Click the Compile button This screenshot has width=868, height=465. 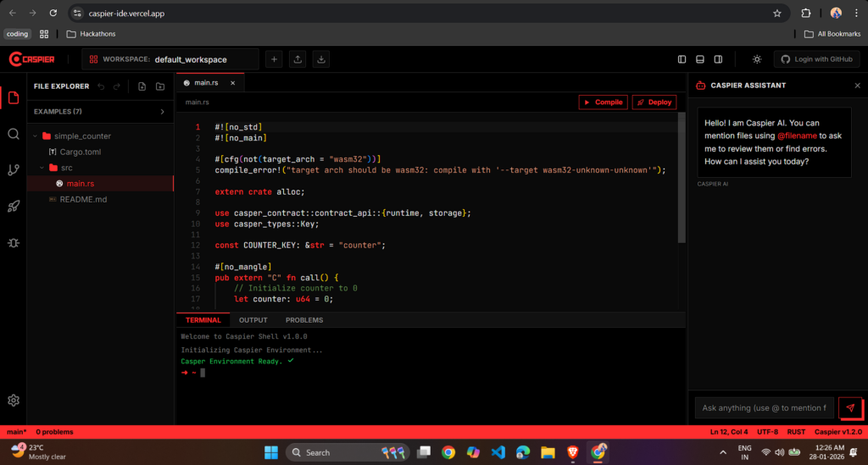coord(603,102)
